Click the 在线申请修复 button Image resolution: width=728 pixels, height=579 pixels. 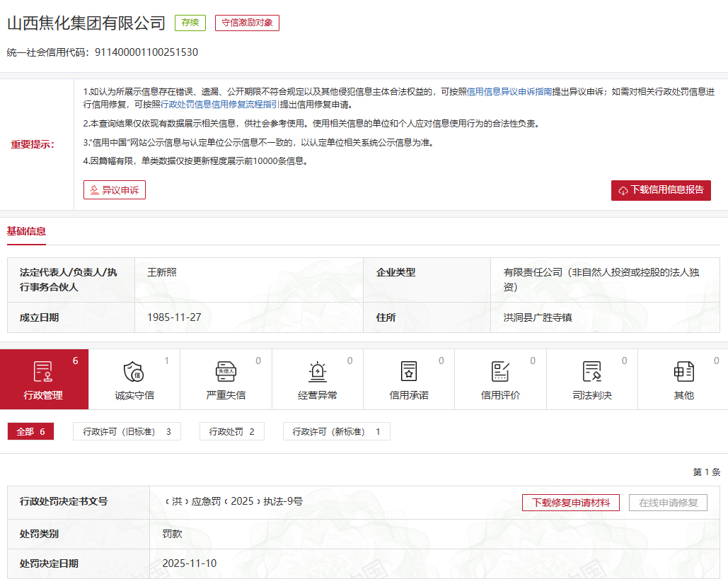point(668,503)
